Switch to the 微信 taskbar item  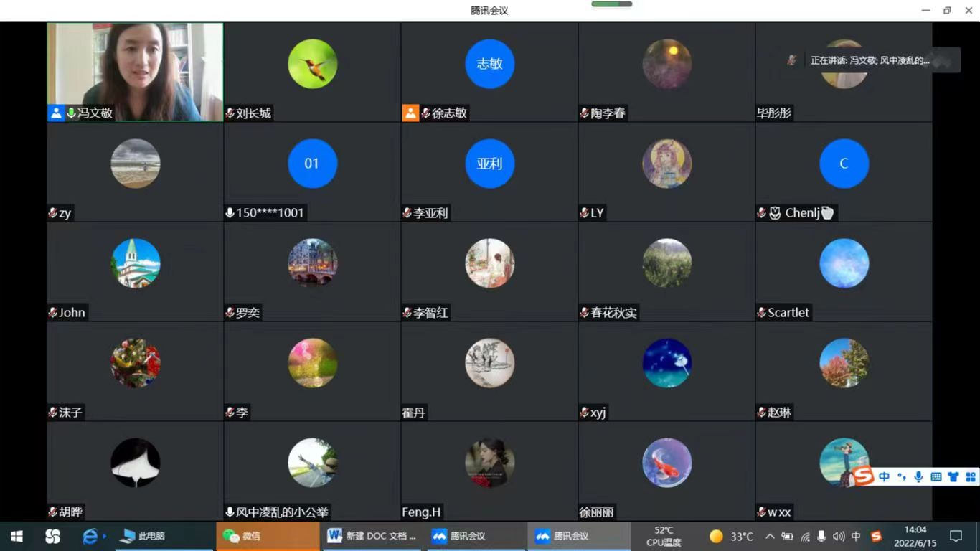(x=267, y=536)
